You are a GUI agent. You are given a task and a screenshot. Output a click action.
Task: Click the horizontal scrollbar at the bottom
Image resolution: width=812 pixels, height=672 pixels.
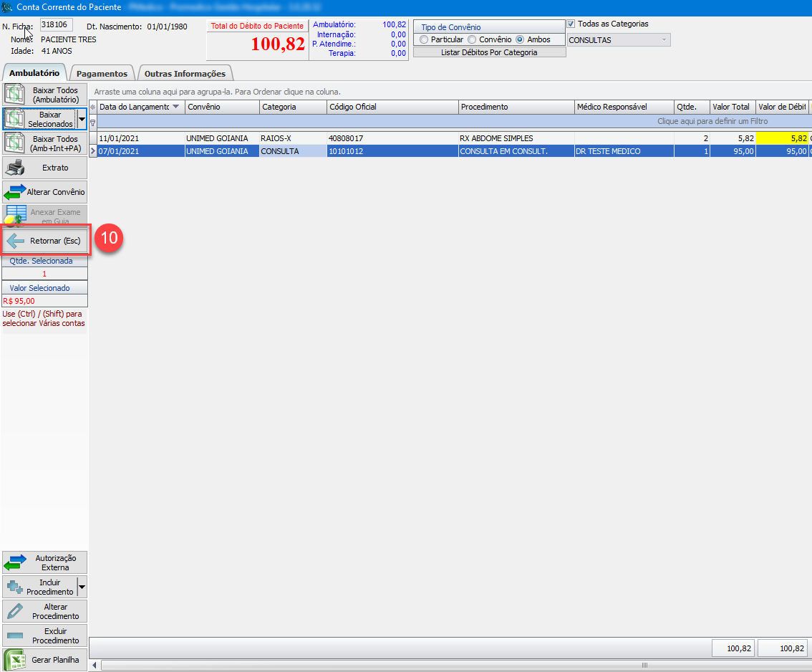451,665
